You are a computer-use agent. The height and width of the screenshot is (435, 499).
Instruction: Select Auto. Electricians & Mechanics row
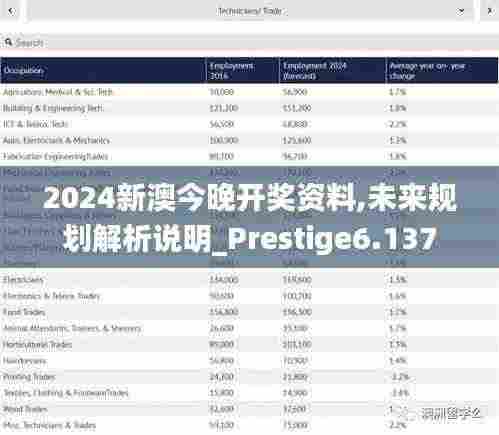[249, 140]
